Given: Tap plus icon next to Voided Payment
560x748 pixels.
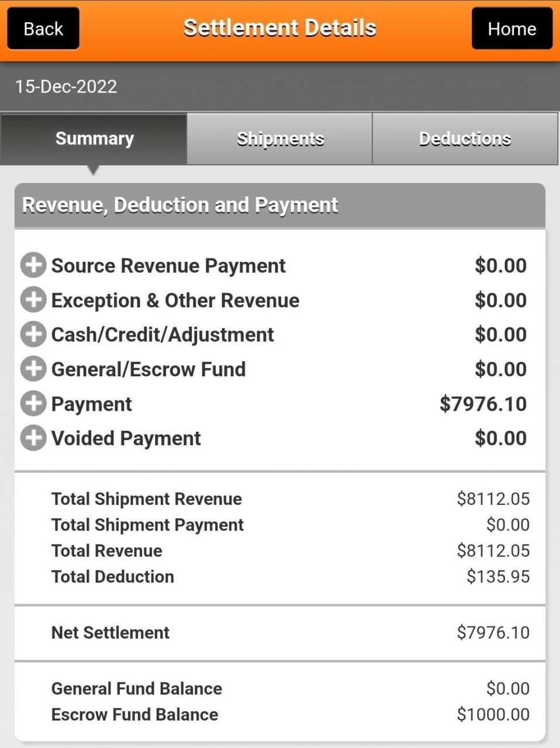Looking at the screenshot, I should [x=33, y=438].
